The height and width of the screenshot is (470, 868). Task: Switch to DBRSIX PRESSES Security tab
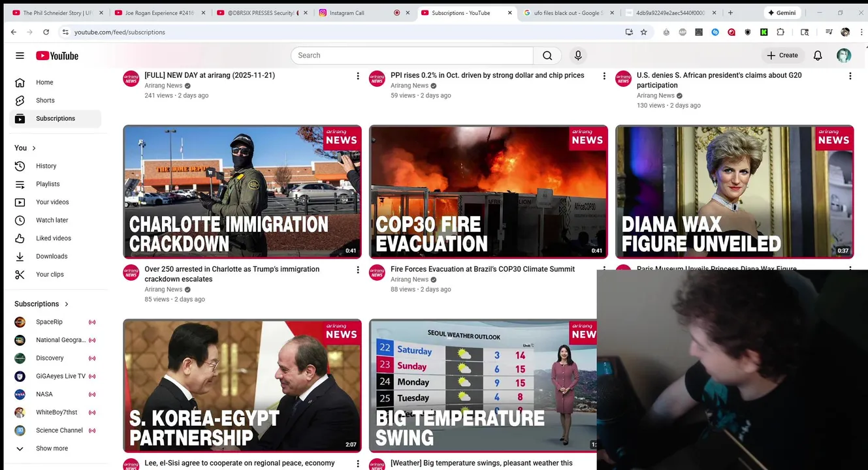coord(261,12)
